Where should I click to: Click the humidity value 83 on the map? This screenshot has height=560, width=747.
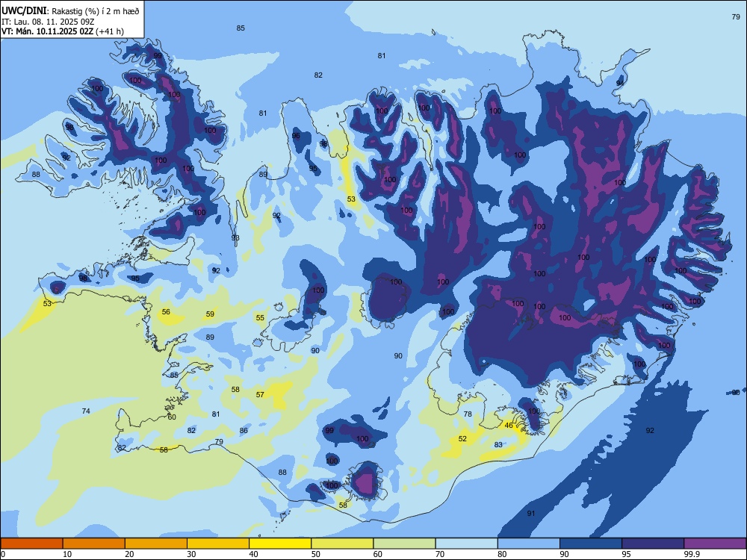pos(498,445)
